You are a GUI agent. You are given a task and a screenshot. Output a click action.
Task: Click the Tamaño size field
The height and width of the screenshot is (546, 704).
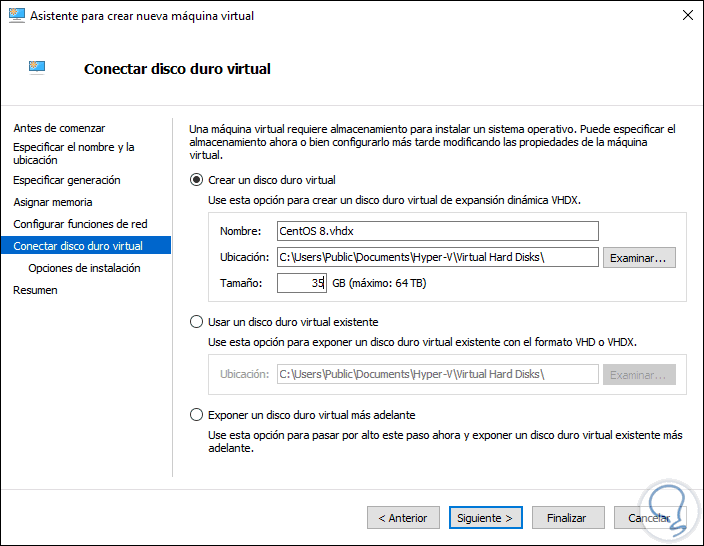[x=302, y=283]
